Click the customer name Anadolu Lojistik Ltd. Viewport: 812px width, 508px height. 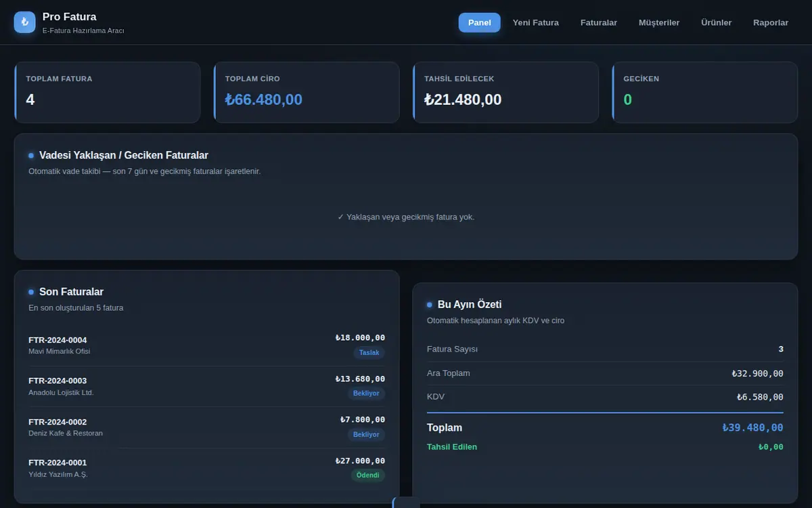(61, 393)
